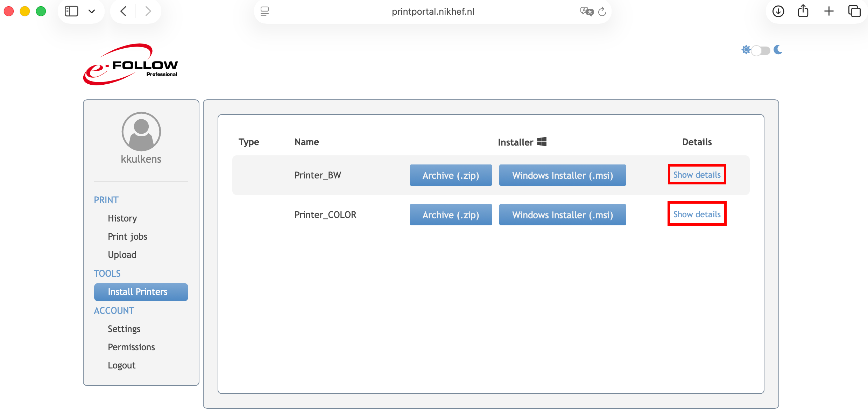Toggle the dark mode switch
Viewport: 868px width, 415px height.
(761, 51)
